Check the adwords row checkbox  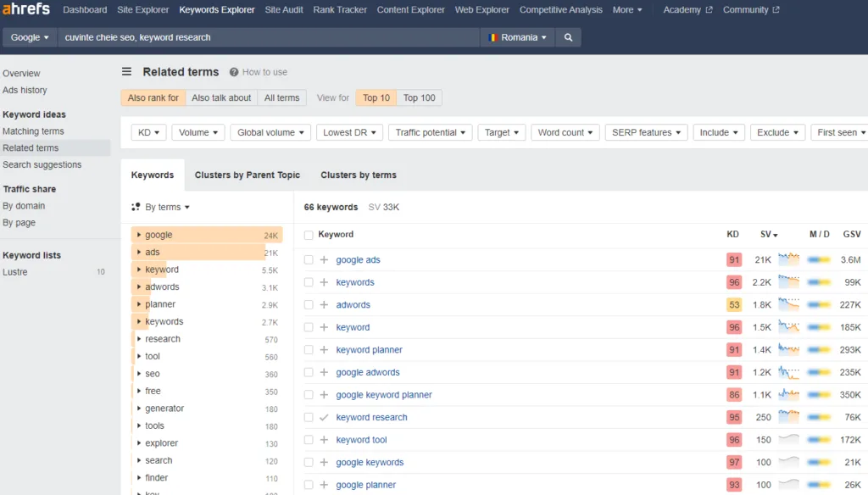[x=309, y=304]
